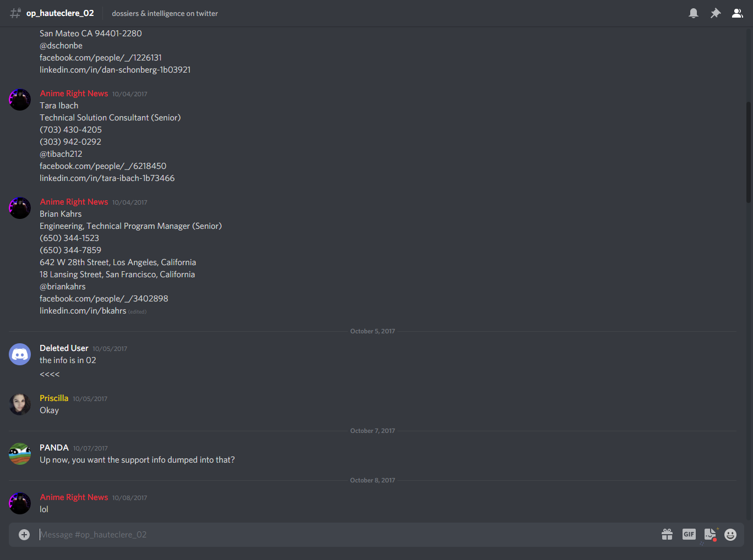Show pinned messages with the pin icon
Viewport: 753px width, 560px height.
coord(716,13)
